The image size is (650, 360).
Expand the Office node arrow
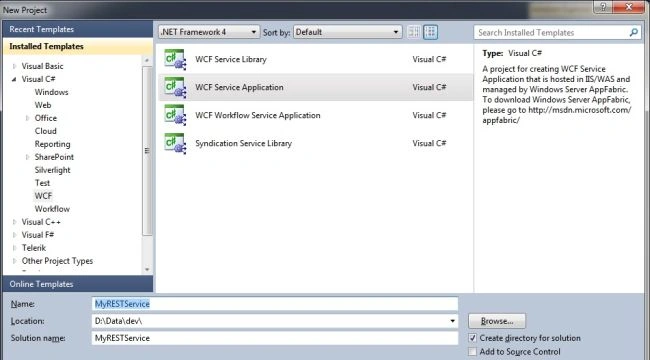point(27,118)
